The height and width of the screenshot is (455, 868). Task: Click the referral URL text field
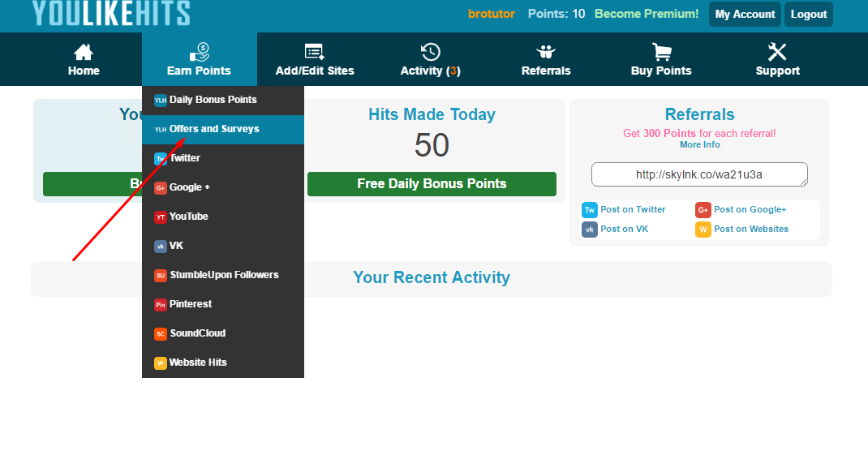tap(700, 174)
